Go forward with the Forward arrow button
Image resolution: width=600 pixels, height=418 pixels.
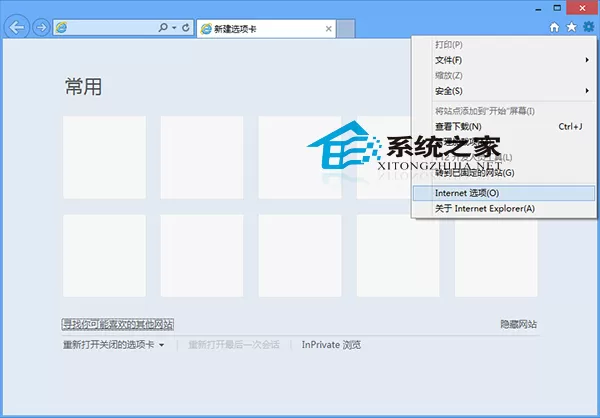41,28
